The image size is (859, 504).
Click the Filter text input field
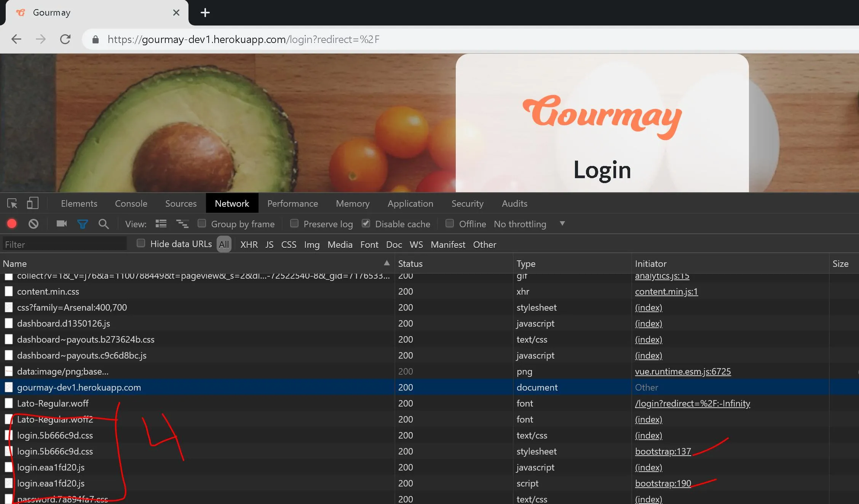tap(65, 244)
